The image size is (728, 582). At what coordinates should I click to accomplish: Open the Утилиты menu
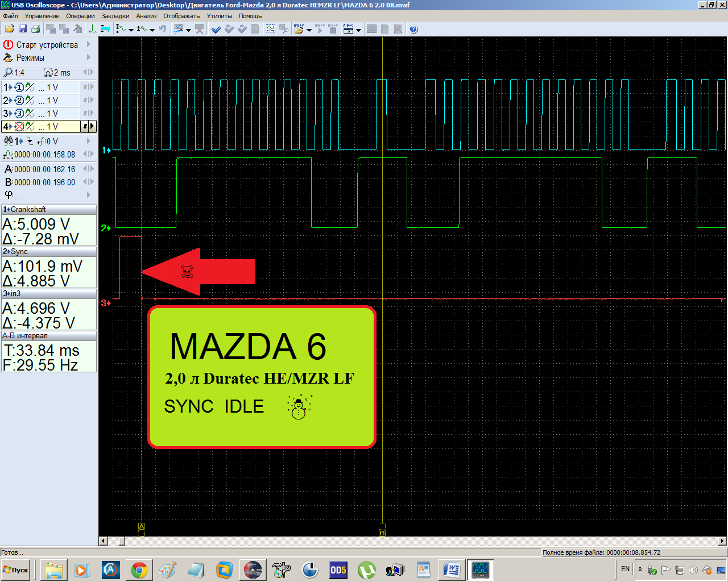220,16
